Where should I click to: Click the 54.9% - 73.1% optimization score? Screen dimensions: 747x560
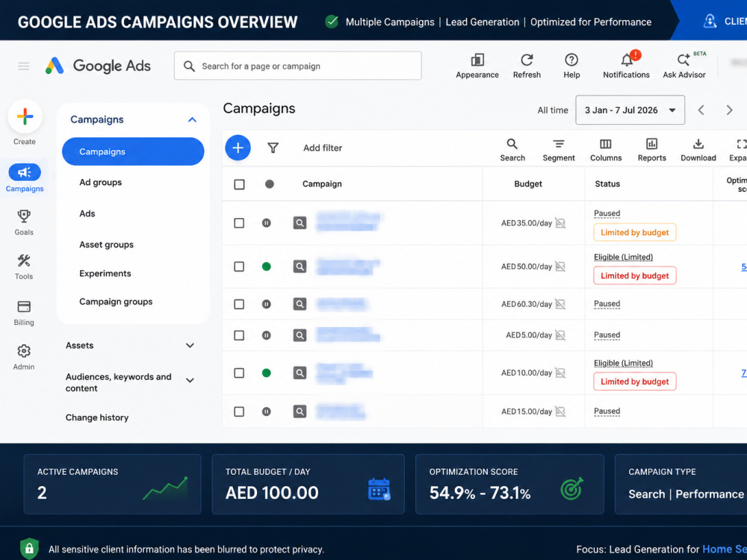point(480,493)
